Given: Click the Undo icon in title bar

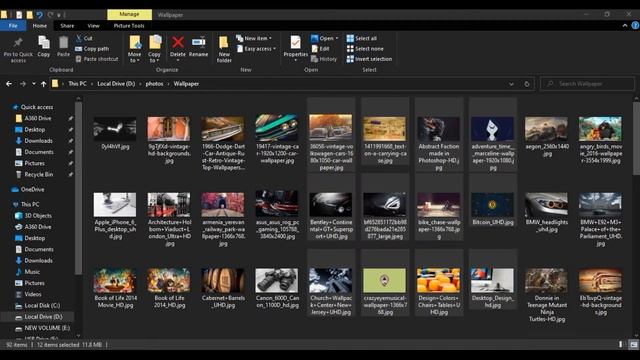Looking at the screenshot, I should click(x=40, y=15).
